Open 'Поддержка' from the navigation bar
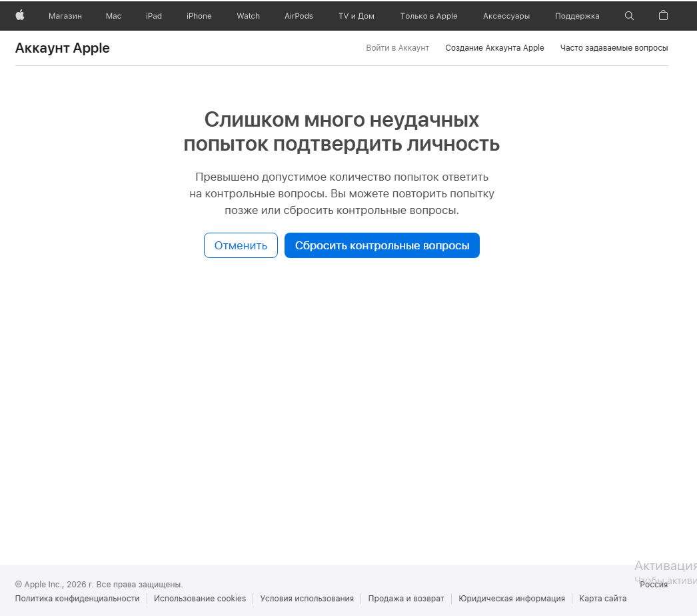Screen dimensions: 697x616 tap(576, 15)
